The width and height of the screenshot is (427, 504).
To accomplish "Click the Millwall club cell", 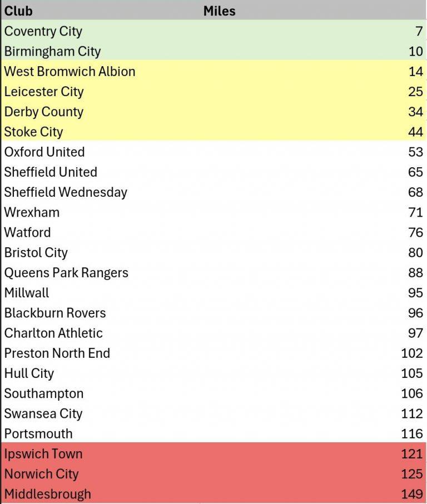I will (x=27, y=292).
